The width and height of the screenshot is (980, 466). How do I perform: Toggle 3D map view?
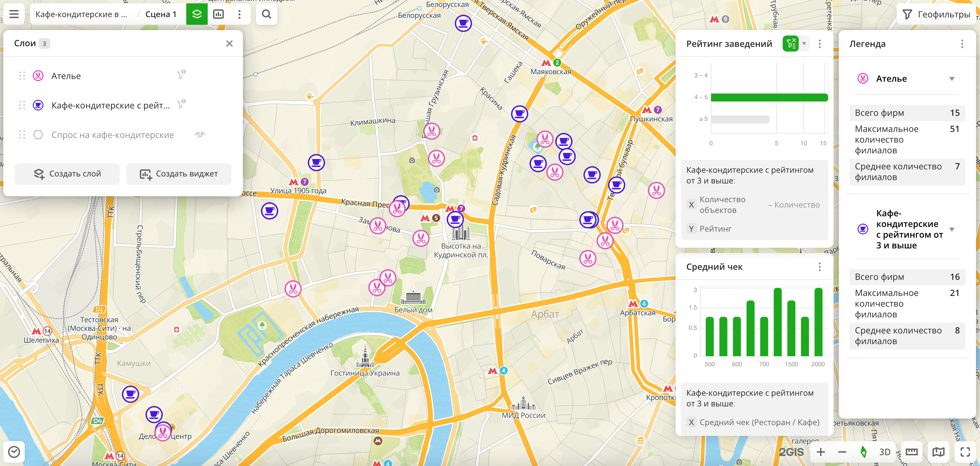click(885, 452)
